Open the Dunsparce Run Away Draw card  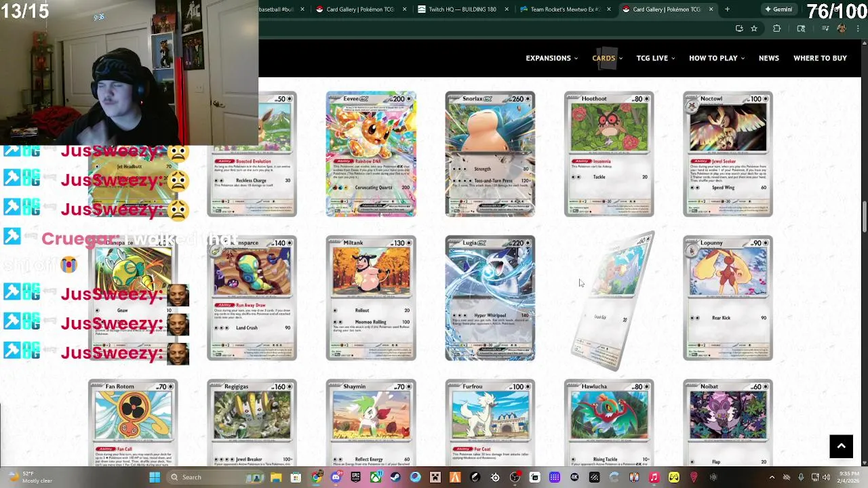pos(252,298)
